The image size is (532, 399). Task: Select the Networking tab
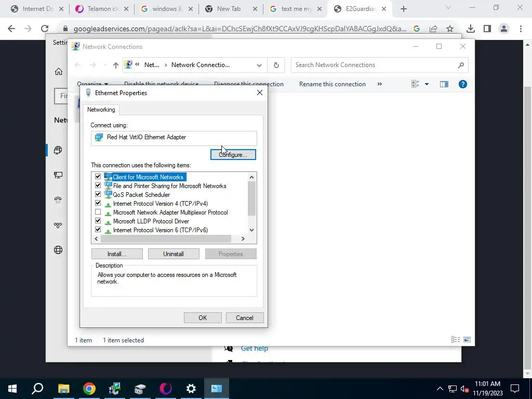(101, 110)
